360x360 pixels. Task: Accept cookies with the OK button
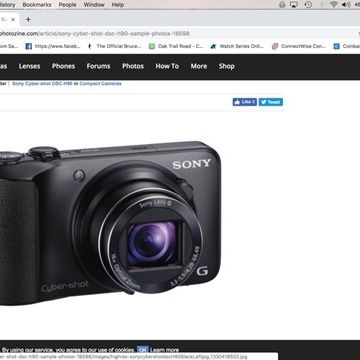pos(143,350)
